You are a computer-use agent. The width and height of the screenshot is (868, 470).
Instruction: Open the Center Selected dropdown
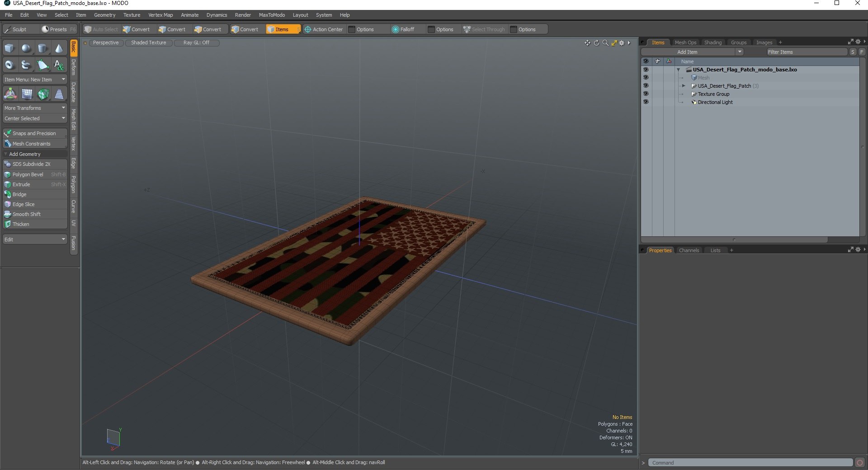click(35, 118)
